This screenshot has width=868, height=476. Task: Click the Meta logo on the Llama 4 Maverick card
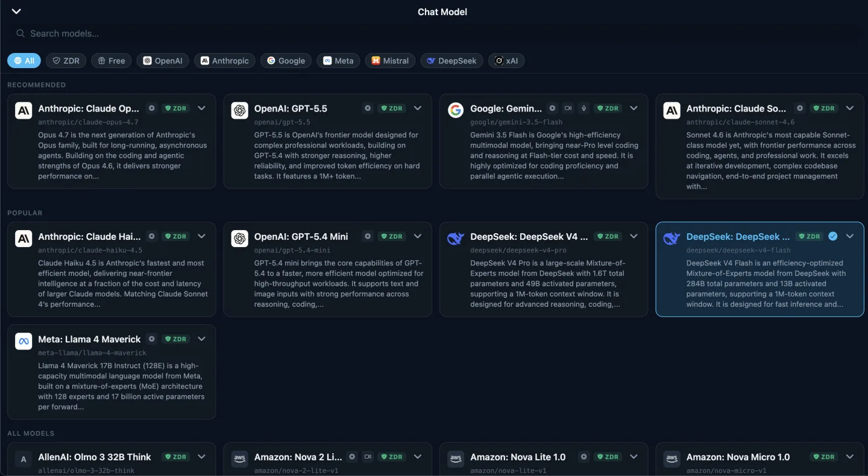tap(24, 341)
